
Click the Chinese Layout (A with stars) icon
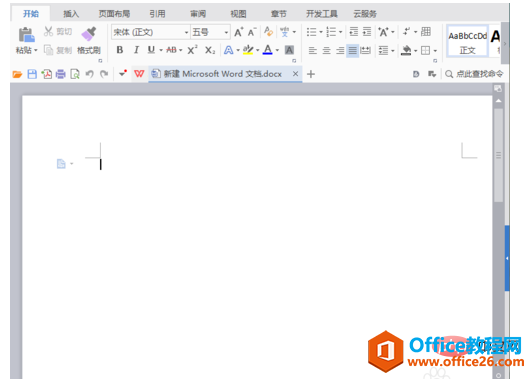[383, 32]
